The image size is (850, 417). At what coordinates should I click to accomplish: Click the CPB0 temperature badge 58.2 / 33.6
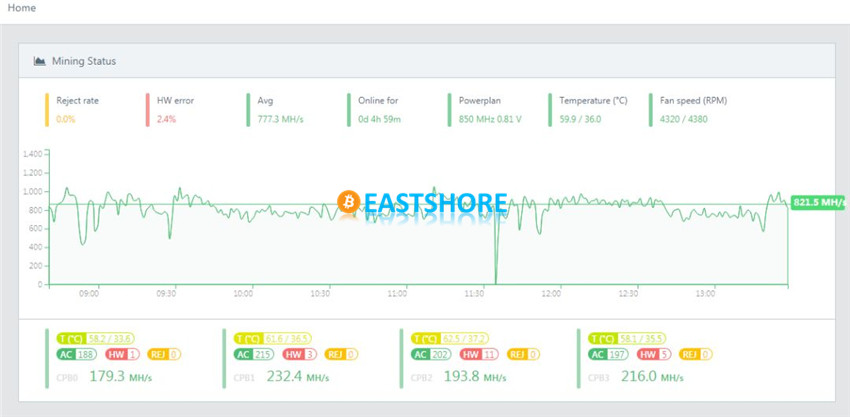(x=95, y=338)
